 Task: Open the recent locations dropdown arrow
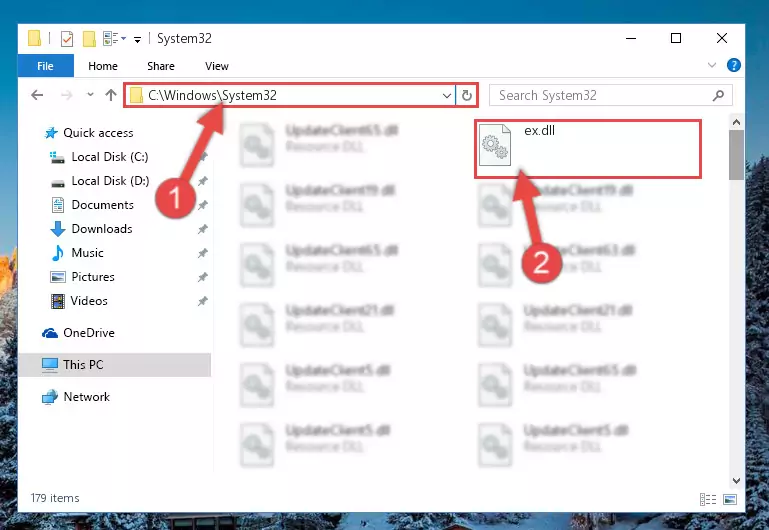coord(90,95)
